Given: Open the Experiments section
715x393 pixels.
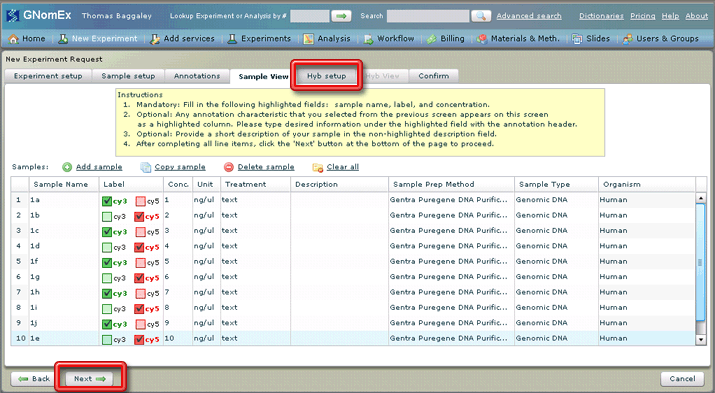Looking at the screenshot, I should [259, 39].
